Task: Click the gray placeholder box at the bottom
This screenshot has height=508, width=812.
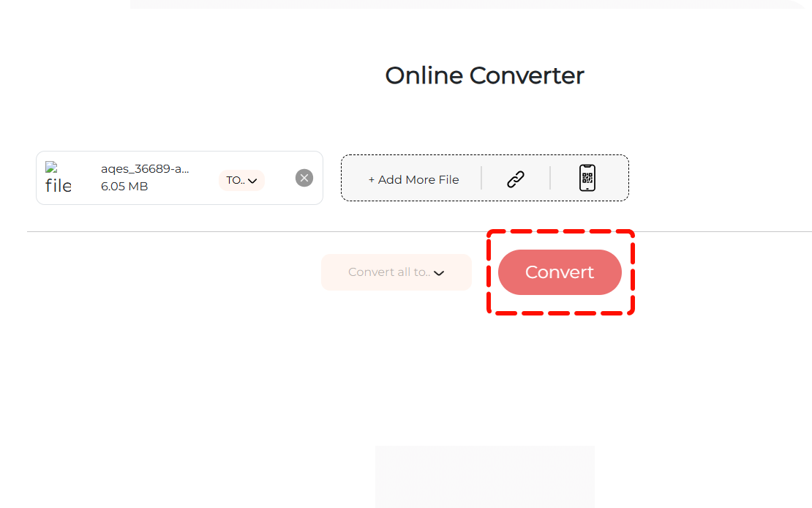Action: coord(484,476)
